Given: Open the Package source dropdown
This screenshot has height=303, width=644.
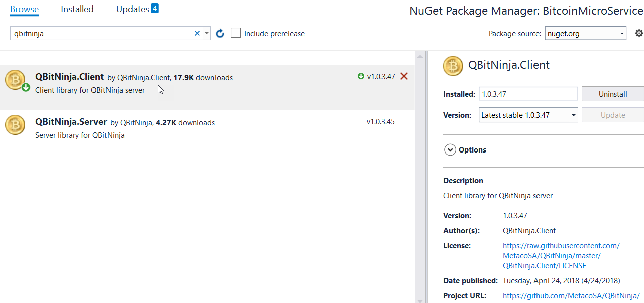Looking at the screenshot, I should pos(585,33).
